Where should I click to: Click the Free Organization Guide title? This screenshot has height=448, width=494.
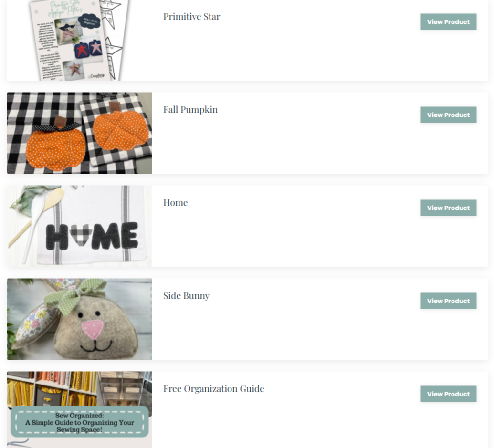coord(214,388)
